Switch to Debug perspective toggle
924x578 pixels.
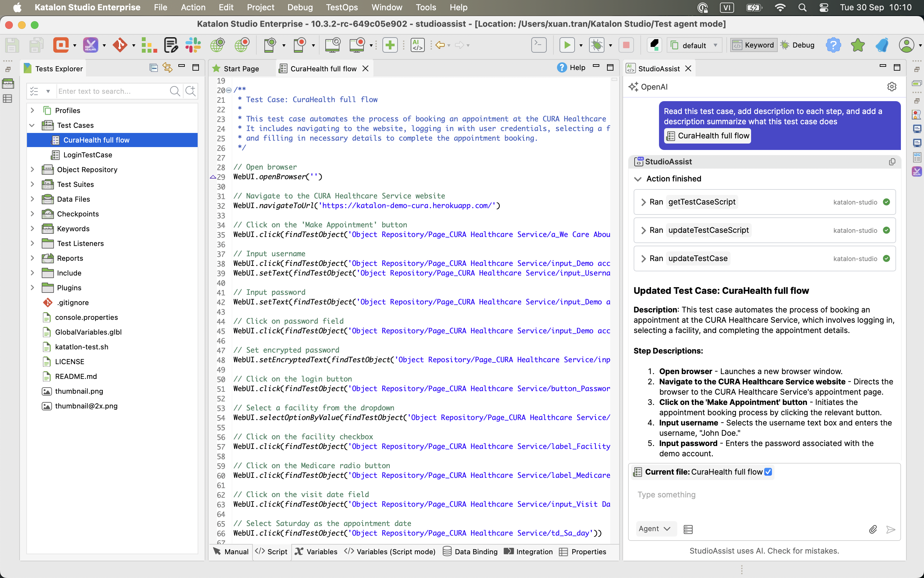[x=798, y=45]
